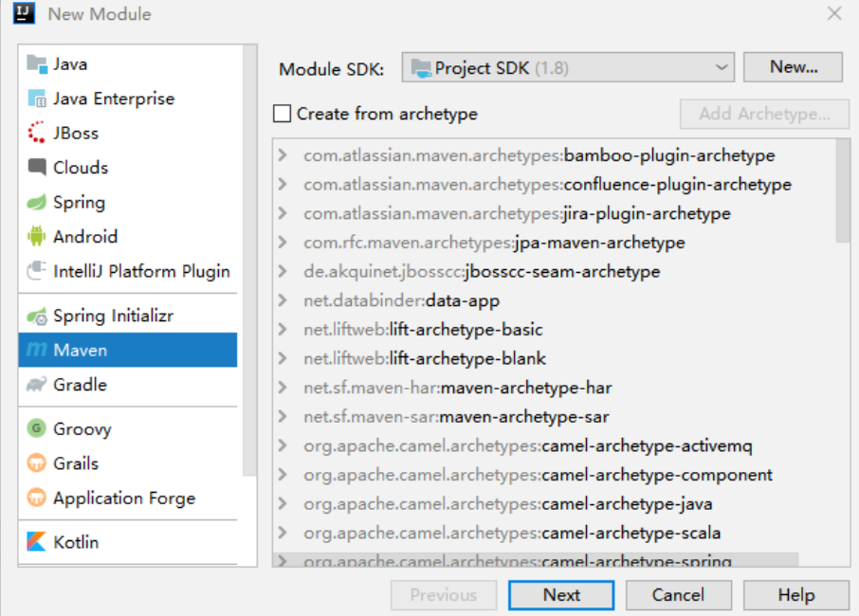Close the New Module dialog
Viewport: 859px width, 616px height.
tap(834, 13)
